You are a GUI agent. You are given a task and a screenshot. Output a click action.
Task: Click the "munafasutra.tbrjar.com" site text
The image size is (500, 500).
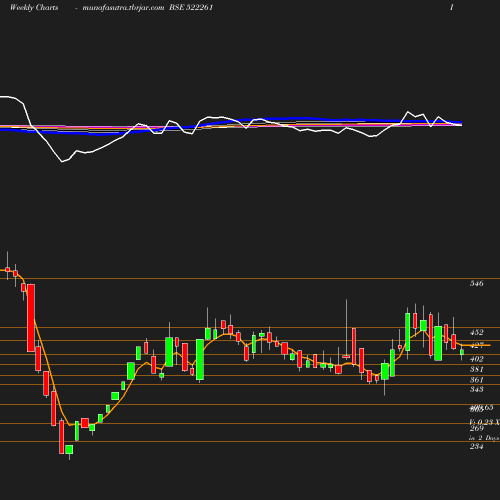tap(123, 7)
